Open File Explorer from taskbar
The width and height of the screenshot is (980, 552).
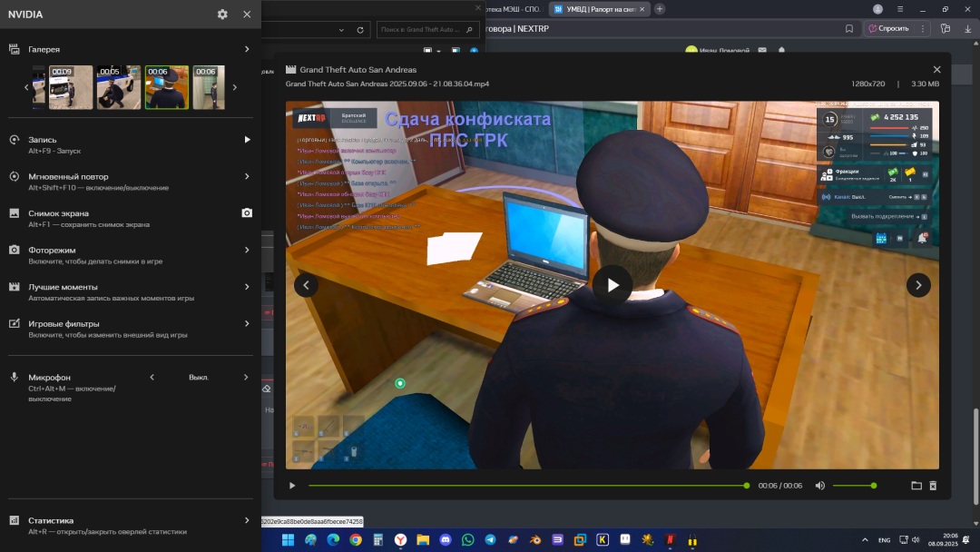pyautogui.click(x=423, y=539)
